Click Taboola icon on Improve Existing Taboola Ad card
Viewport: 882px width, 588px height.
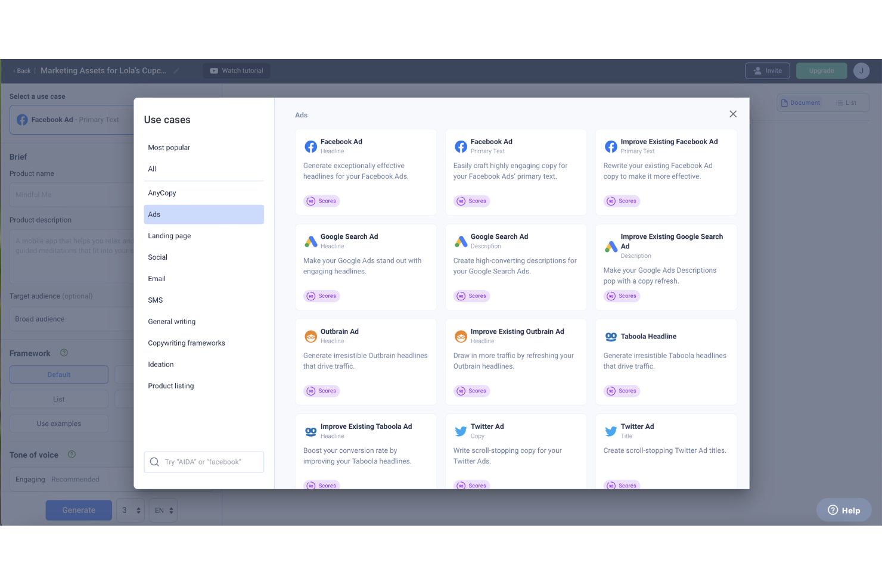[310, 431]
